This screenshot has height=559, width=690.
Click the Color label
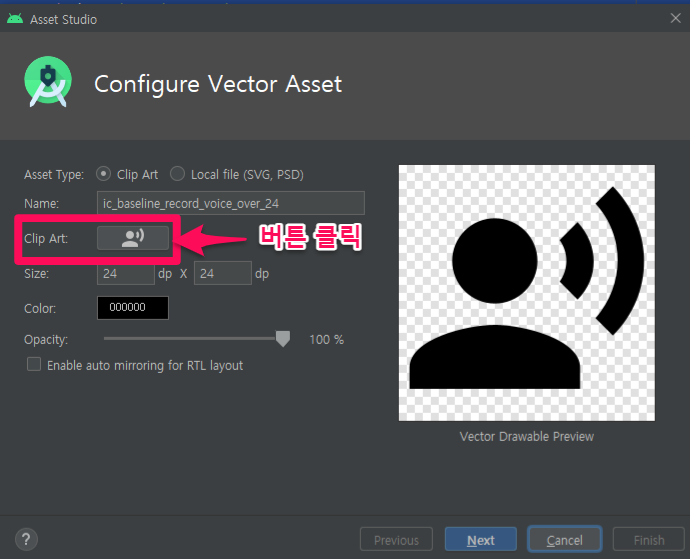[40, 308]
